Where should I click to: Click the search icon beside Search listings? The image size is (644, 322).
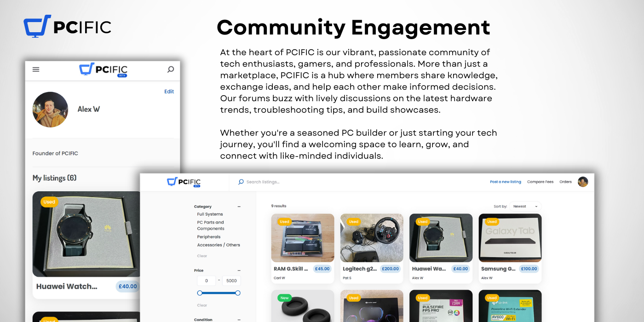(241, 182)
